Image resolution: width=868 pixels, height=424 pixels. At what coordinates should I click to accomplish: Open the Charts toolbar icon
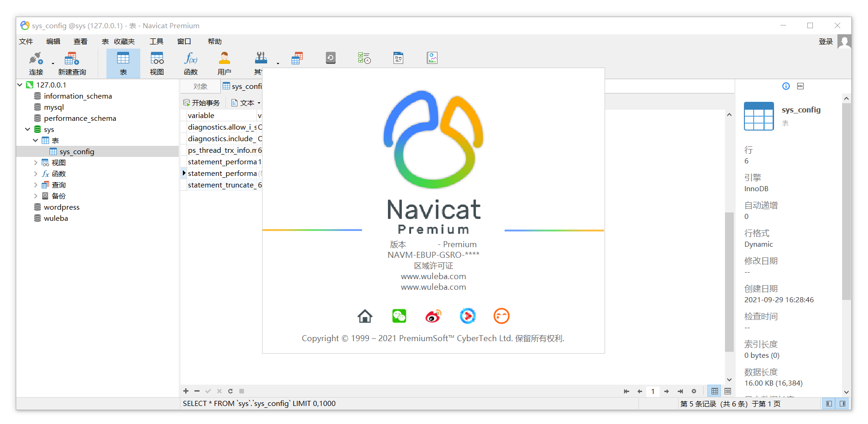432,58
